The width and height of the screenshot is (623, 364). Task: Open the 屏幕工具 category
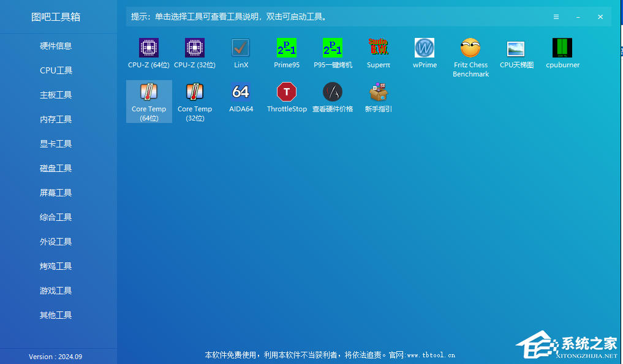[56, 193]
